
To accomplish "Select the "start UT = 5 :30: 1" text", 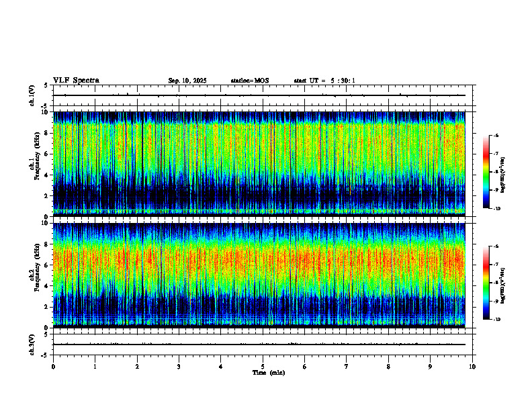I will [x=324, y=81].
